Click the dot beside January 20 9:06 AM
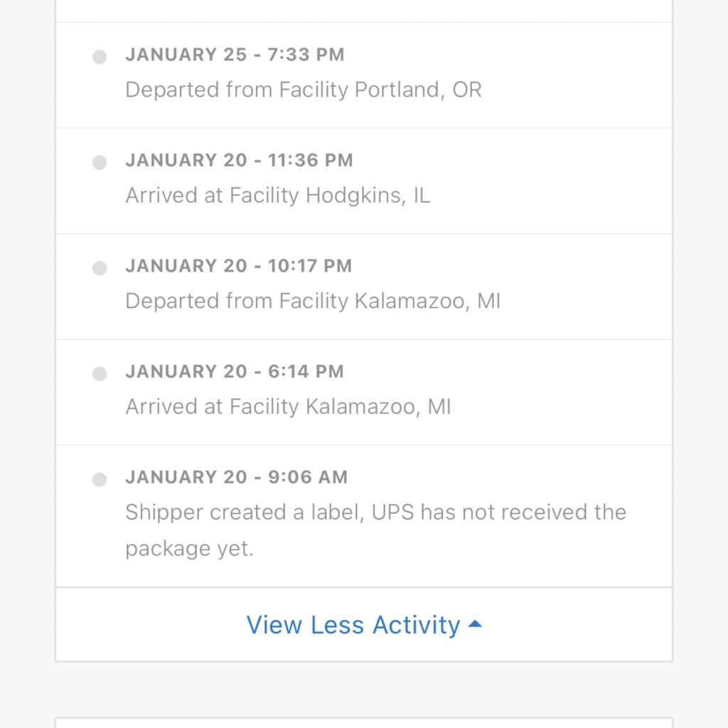 (100, 480)
